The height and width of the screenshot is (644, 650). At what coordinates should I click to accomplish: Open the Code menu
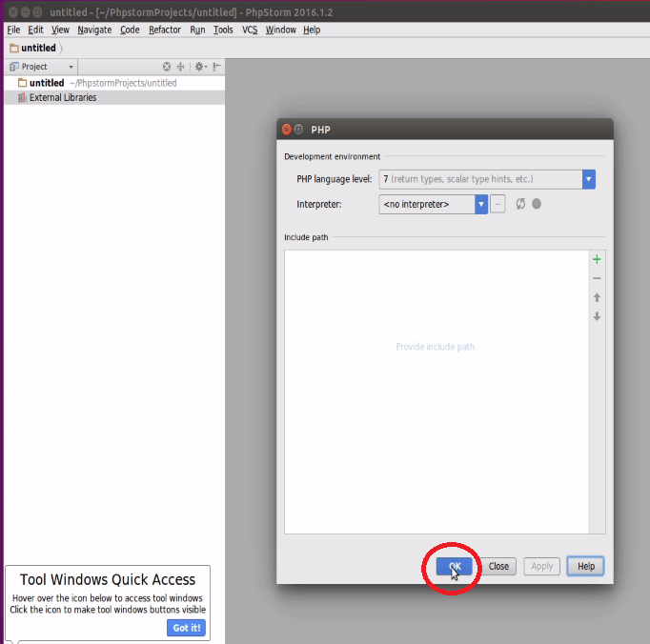(x=130, y=30)
